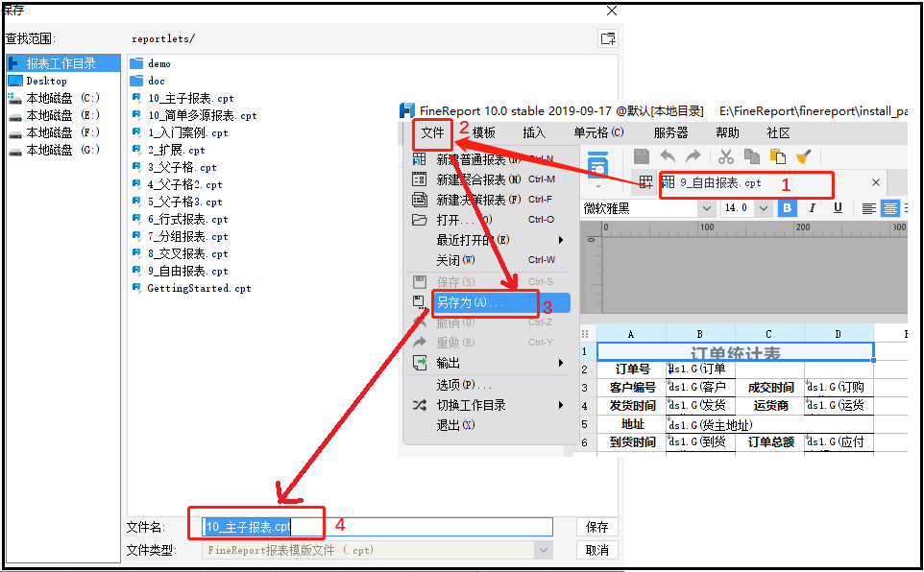Select 本地磁盘 (F:) in the sidebar
The image size is (924, 572).
63,132
